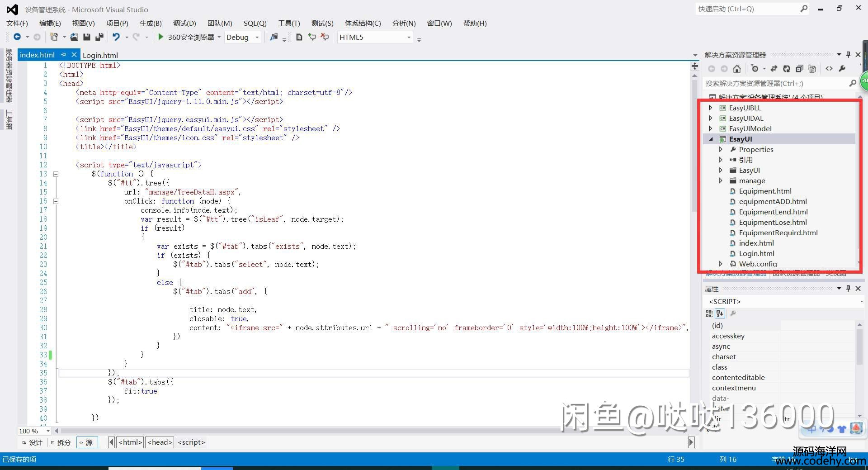Viewport: 868px width, 470px height.
Task: Open Properties via wrench icon in Solution Explorer
Action: (842, 69)
